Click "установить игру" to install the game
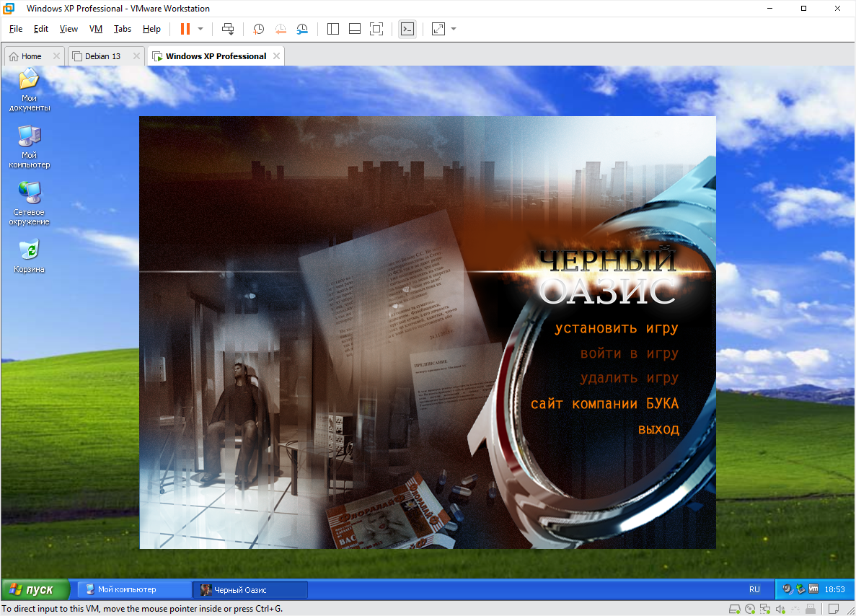 [x=617, y=329]
